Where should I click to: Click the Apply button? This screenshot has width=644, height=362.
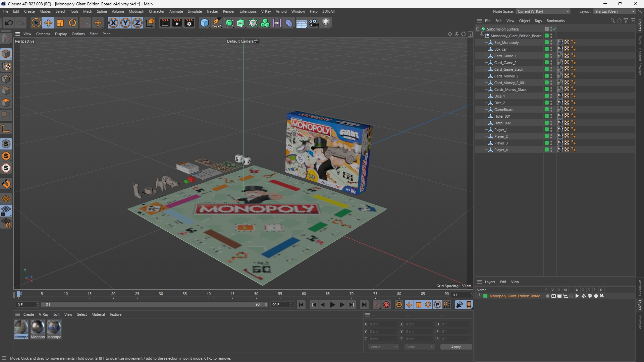click(456, 347)
